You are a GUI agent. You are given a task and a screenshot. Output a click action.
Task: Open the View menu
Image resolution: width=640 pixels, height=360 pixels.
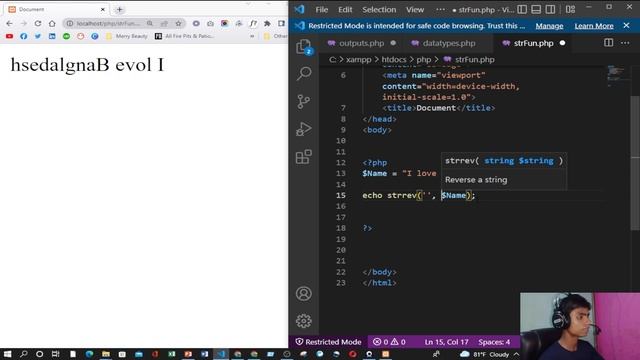pos(415,9)
